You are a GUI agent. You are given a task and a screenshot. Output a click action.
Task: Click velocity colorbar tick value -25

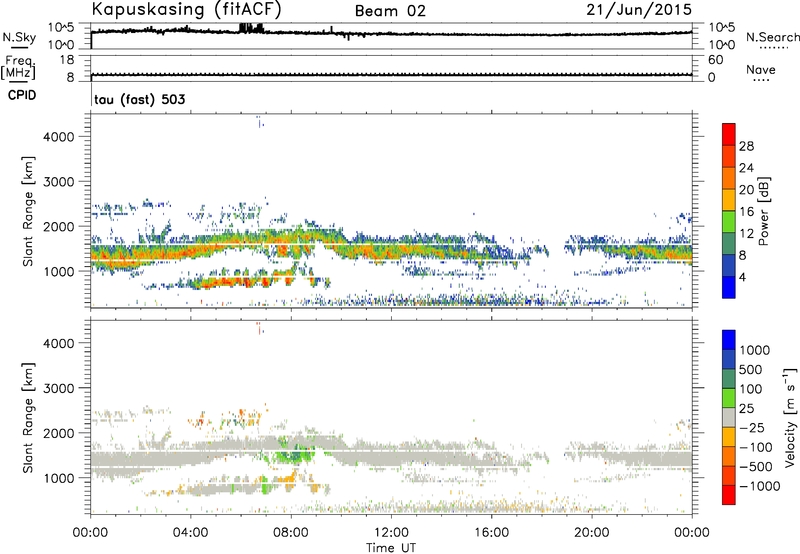pos(751,427)
